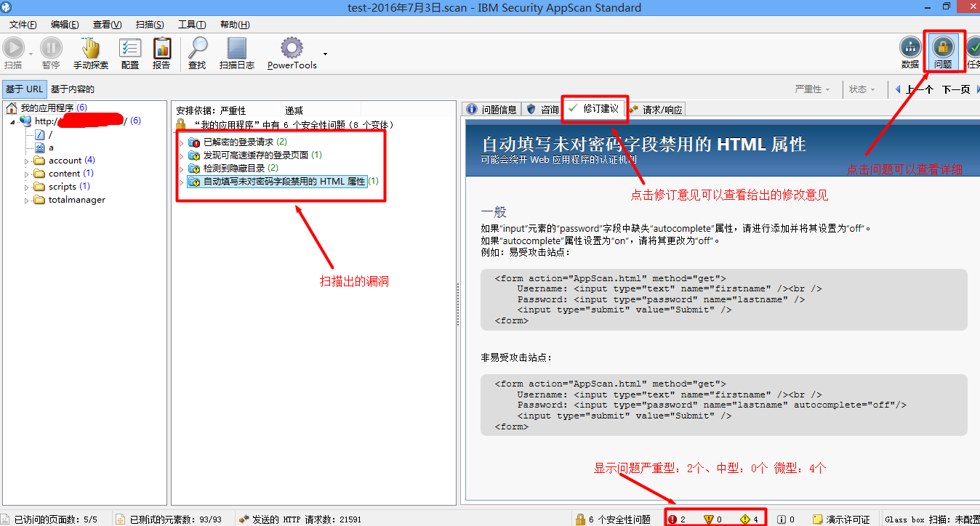This screenshot has height=526, width=980.
Task: Switch to 修订建议 tab
Action: tap(595, 108)
